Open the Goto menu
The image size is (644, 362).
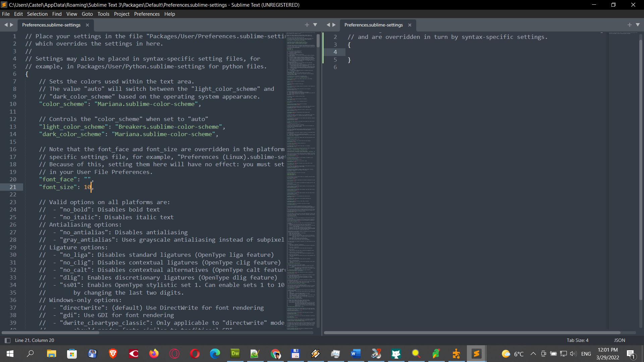click(x=87, y=14)
